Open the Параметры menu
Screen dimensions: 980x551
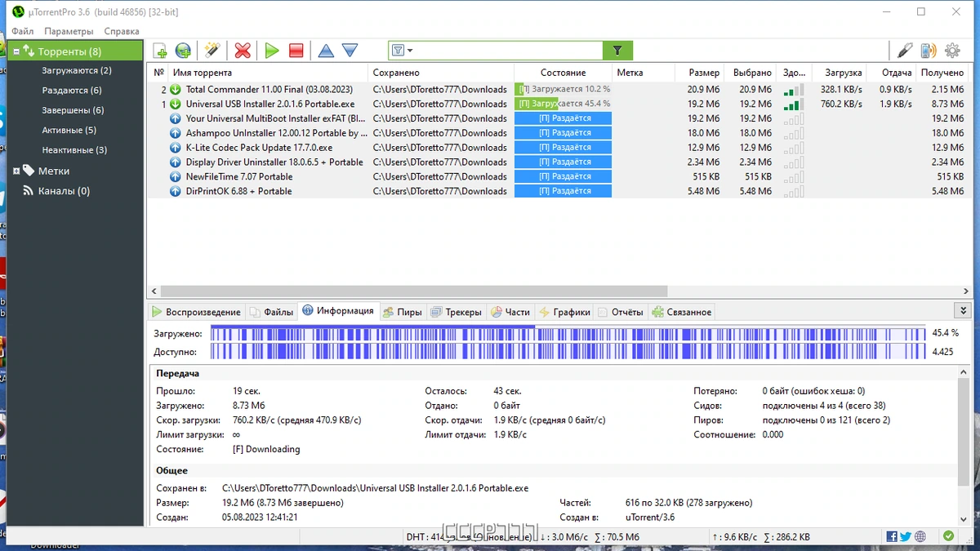69,31
